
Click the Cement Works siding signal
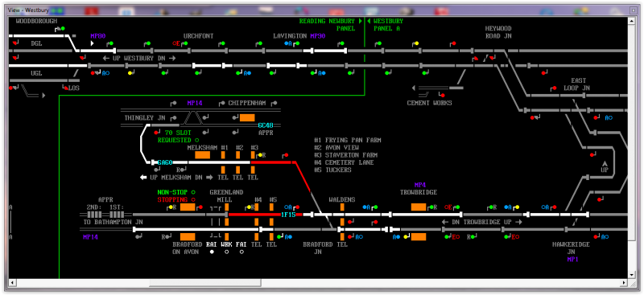pyautogui.click(x=442, y=95)
